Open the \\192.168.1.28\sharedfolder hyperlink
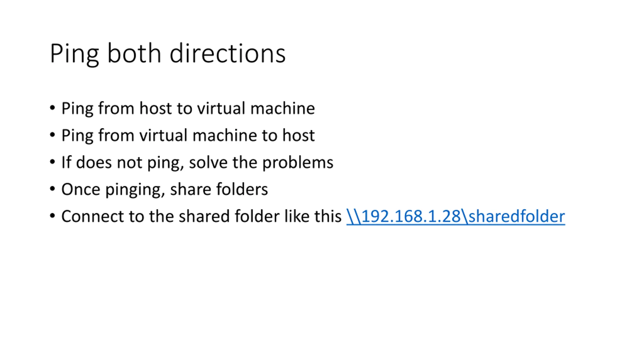Screen dimensions: 644x362 tap(456, 216)
